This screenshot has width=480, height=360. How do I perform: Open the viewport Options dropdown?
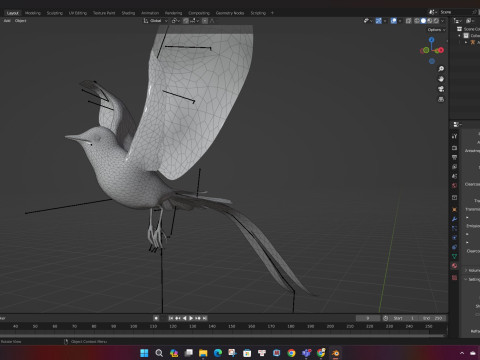click(x=436, y=30)
